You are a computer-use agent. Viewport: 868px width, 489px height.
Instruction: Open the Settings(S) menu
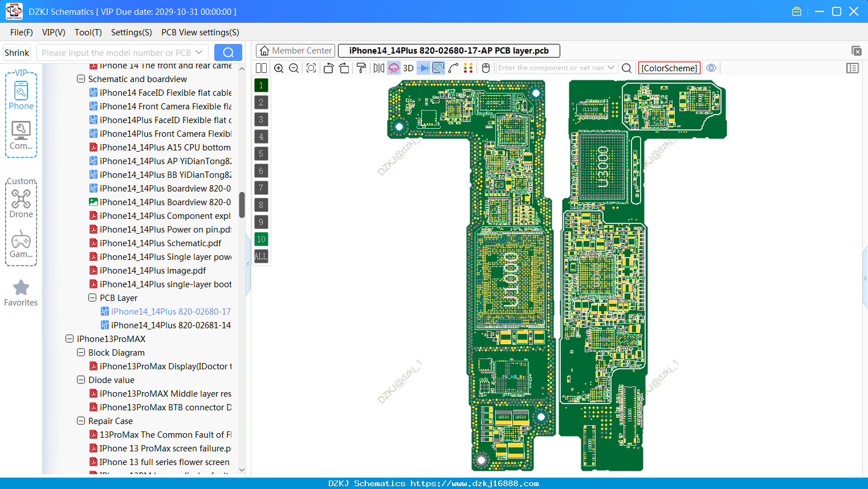(131, 32)
